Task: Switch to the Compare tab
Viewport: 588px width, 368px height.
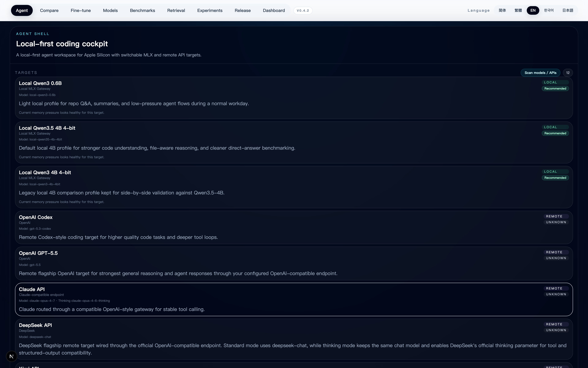Action: (x=49, y=10)
